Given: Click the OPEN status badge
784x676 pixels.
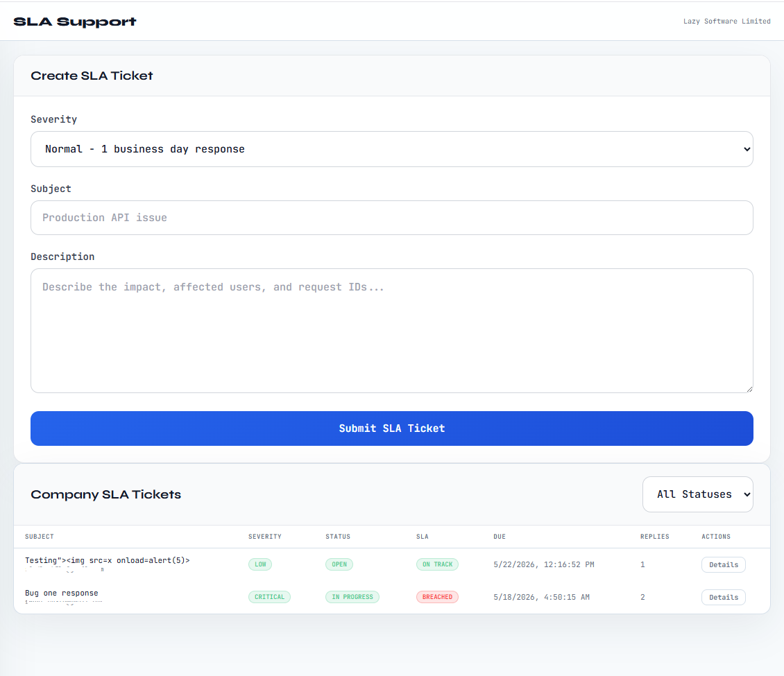Looking at the screenshot, I should coord(339,564).
